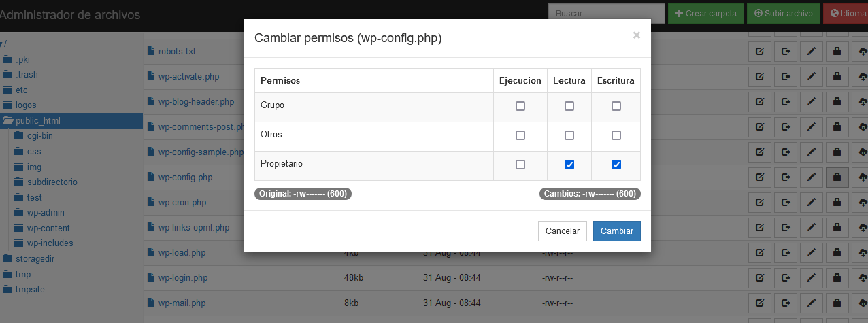Click Cancelar to dismiss the dialog
Screen dimensions: 868x323
pyautogui.click(x=563, y=231)
